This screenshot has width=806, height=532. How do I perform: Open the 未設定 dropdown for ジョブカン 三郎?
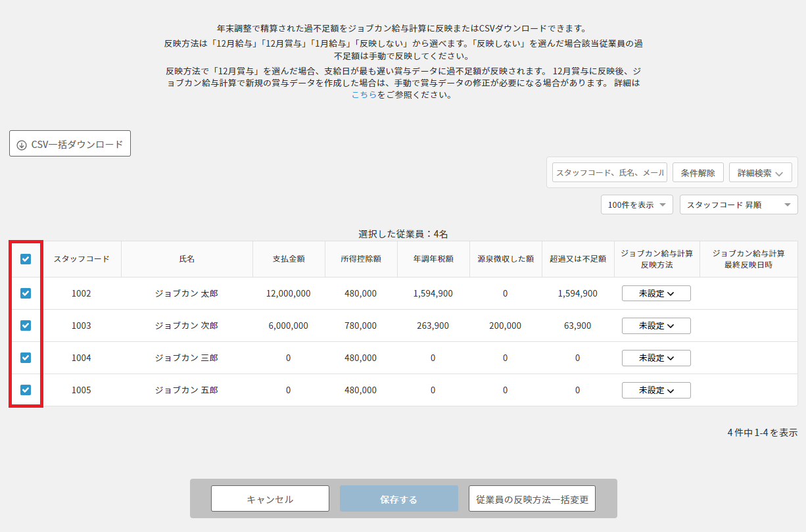pos(656,358)
